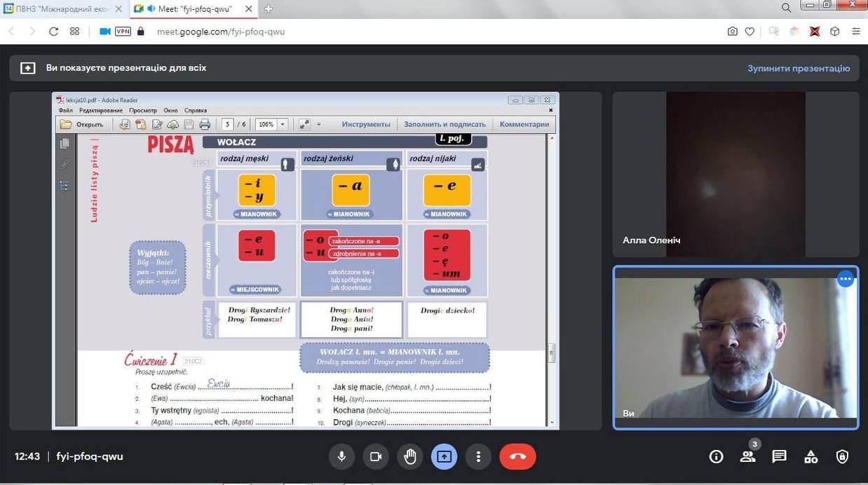This screenshot has height=485, width=868.
Task: Raise hand in the meeting
Action: tap(410, 456)
